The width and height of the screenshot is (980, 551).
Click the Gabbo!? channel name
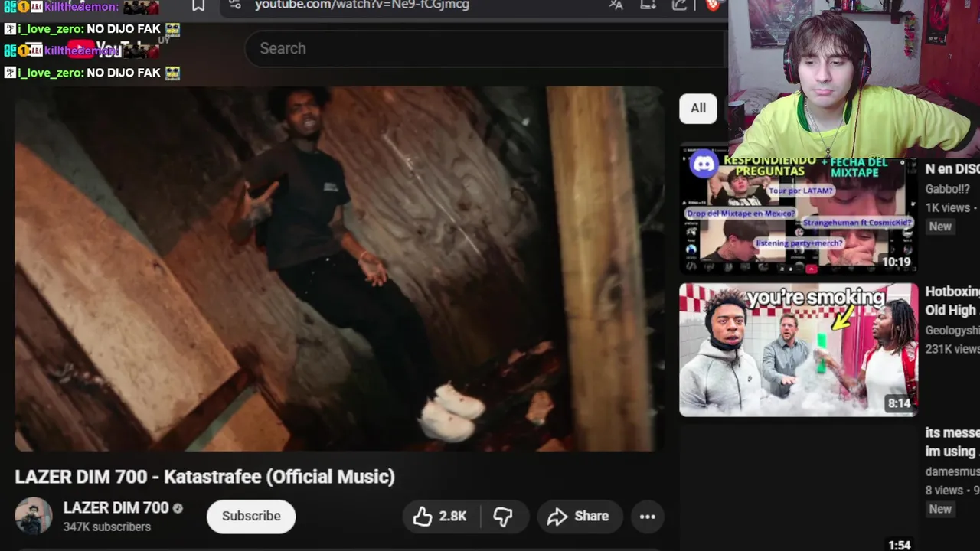(x=947, y=189)
